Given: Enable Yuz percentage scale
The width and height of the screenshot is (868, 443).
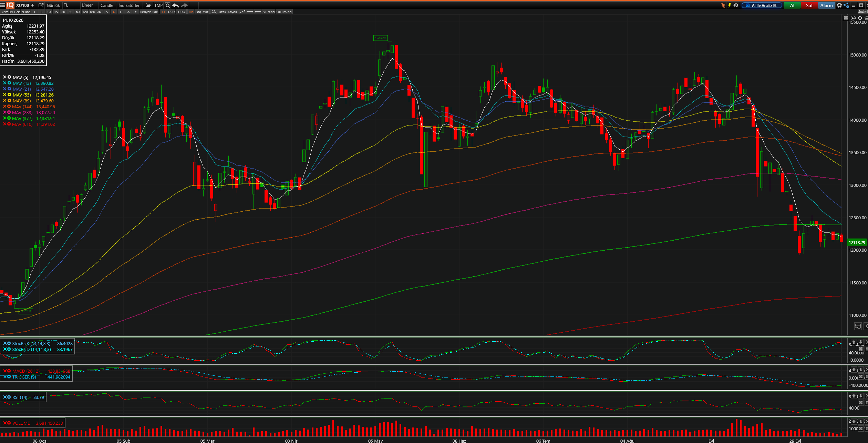Looking at the screenshot, I should click(x=206, y=12).
